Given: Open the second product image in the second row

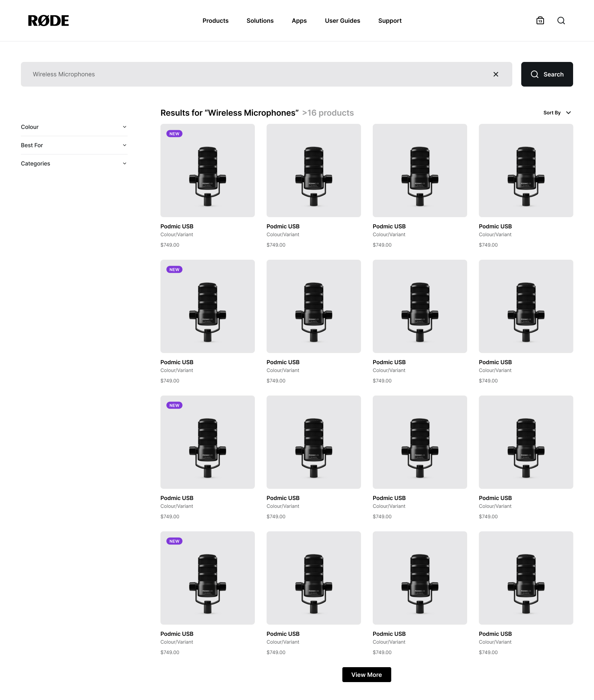Looking at the screenshot, I should tap(314, 306).
